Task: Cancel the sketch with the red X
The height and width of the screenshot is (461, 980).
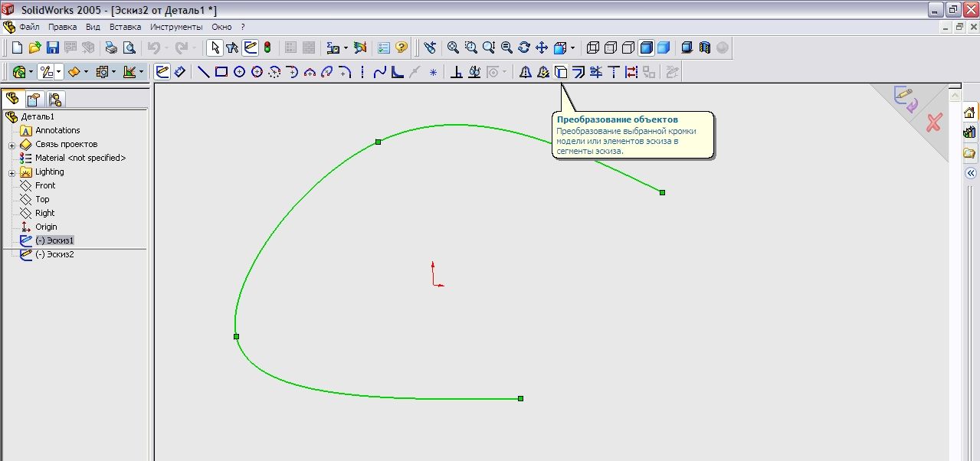Action: pos(933,123)
